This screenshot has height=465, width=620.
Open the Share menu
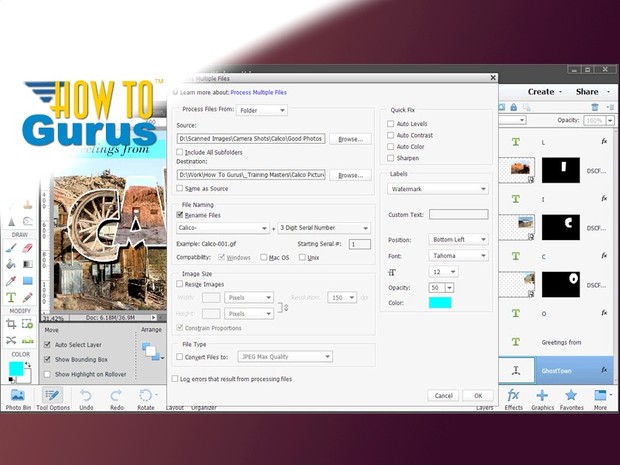[x=592, y=92]
